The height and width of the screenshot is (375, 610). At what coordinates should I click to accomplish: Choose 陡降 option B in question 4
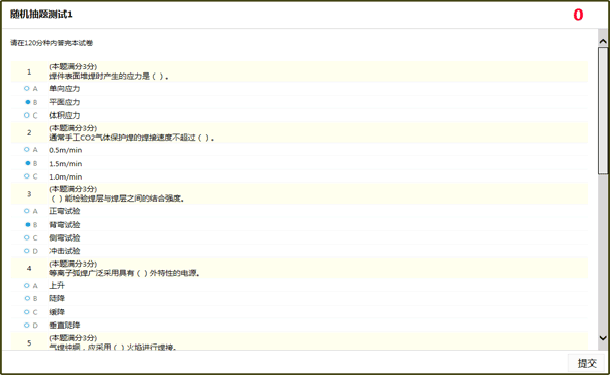[x=27, y=298]
